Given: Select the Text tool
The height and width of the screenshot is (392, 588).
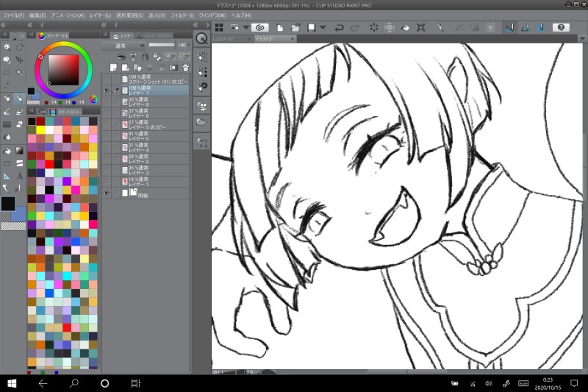Looking at the screenshot, I should pyautogui.click(x=19, y=176).
